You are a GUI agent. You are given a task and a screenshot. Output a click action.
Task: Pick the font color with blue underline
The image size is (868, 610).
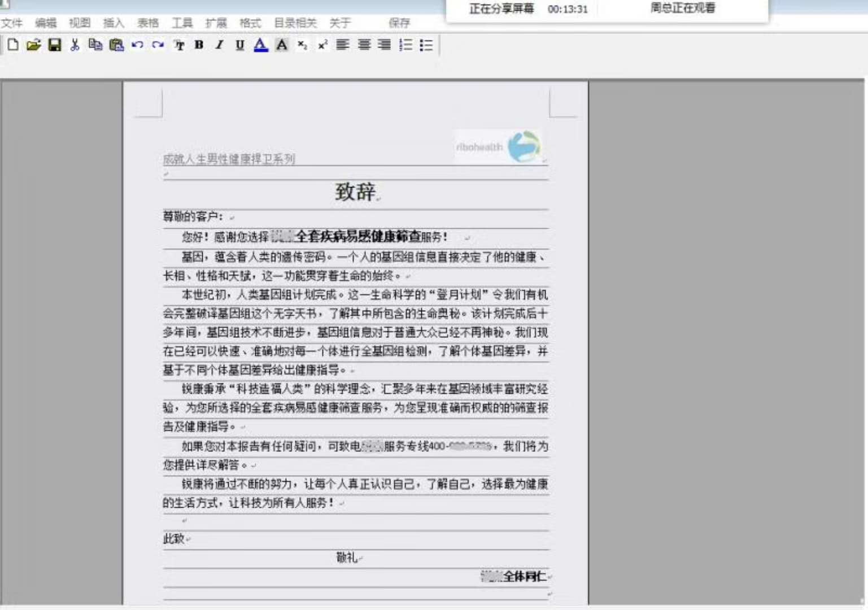click(x=260, y=45)
